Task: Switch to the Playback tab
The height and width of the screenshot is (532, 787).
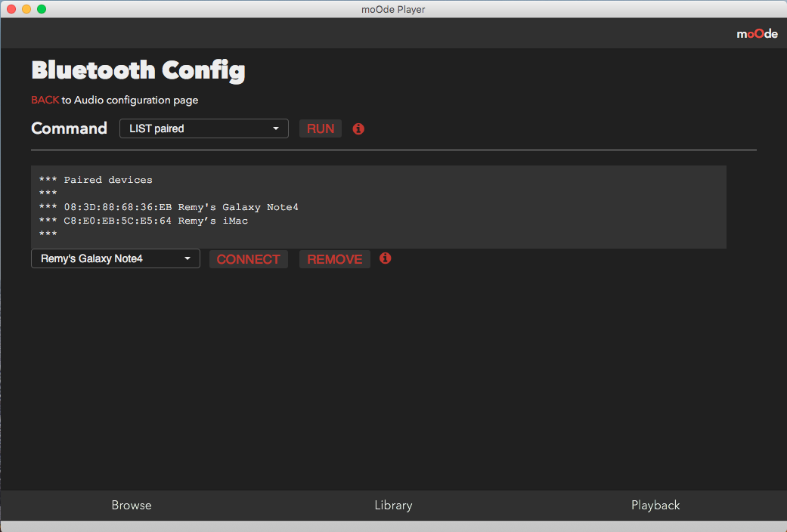Action: (x=655, y=505)
